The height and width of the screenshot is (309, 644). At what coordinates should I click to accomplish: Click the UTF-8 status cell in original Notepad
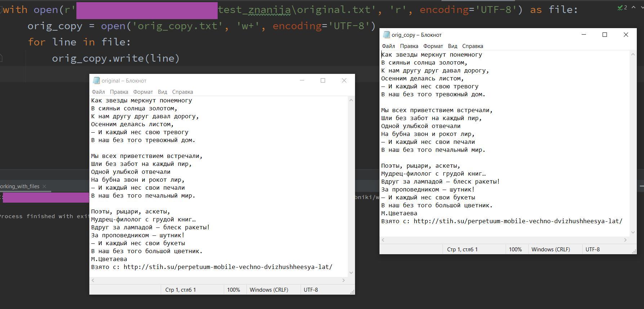311,290
